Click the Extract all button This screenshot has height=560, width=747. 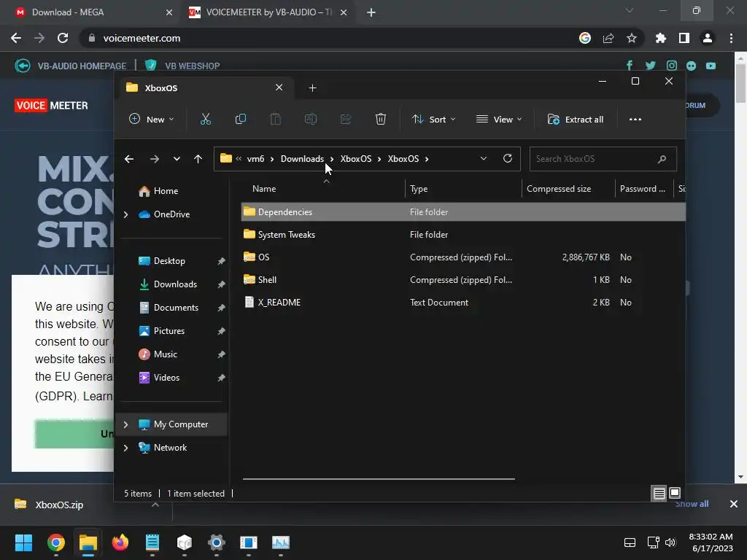(576, 119)
